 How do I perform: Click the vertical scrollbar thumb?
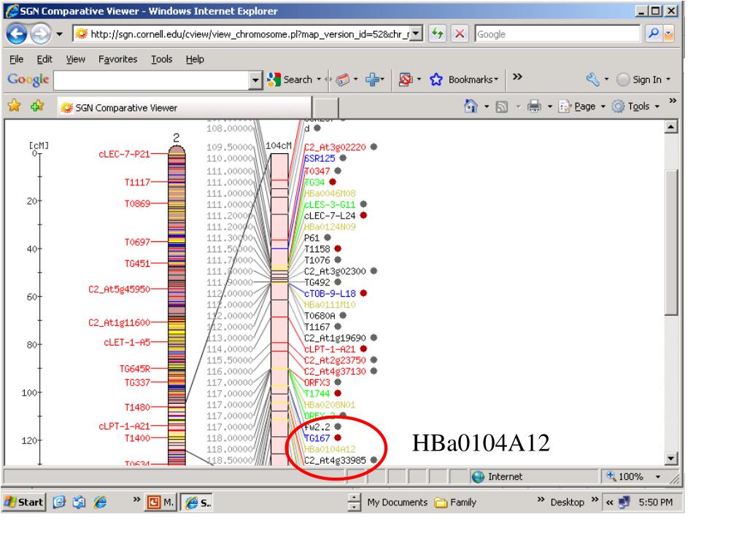click(x=671, y=242)
